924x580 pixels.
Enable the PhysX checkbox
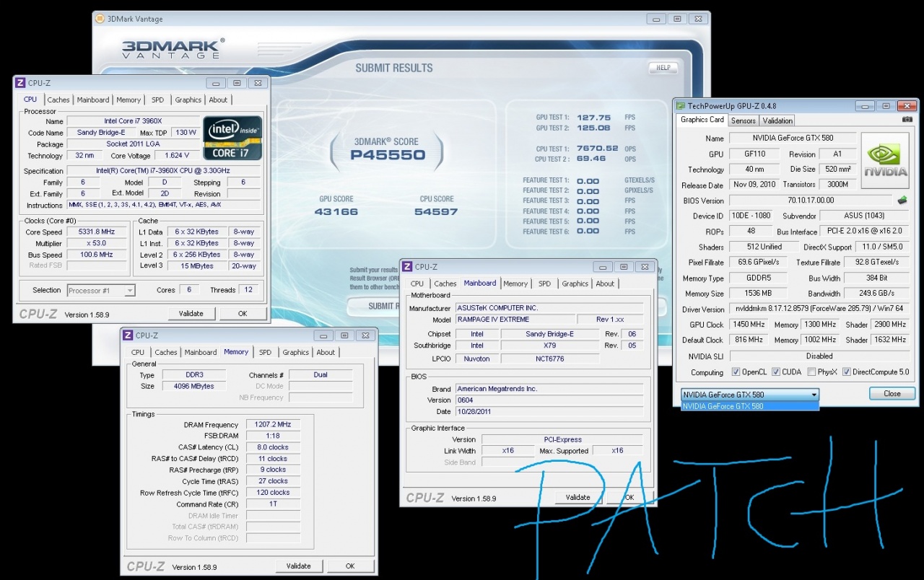811,372
